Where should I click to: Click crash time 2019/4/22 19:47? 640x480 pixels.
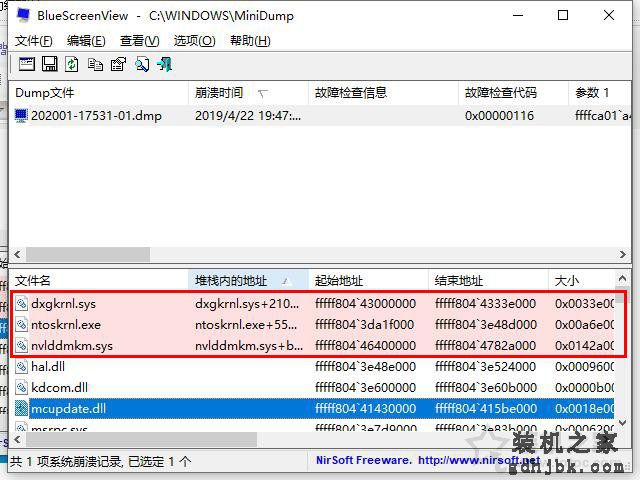[248, 116]
